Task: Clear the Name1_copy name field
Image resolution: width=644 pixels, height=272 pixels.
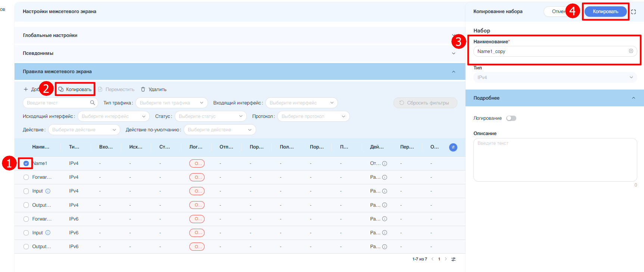Action: 631,51
